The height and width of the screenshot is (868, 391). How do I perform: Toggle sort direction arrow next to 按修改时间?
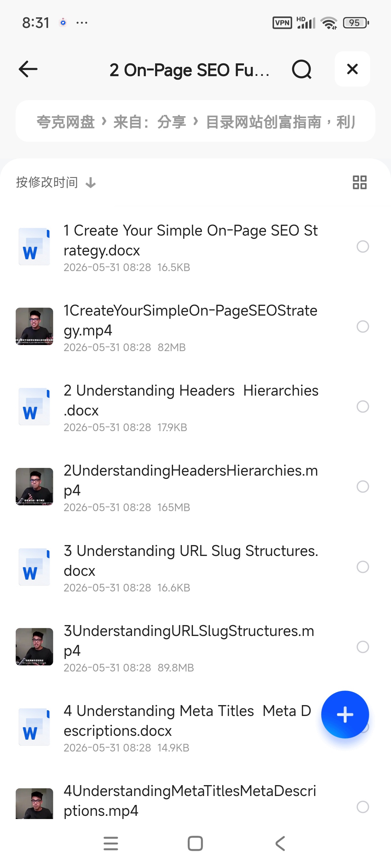[90, 183]
